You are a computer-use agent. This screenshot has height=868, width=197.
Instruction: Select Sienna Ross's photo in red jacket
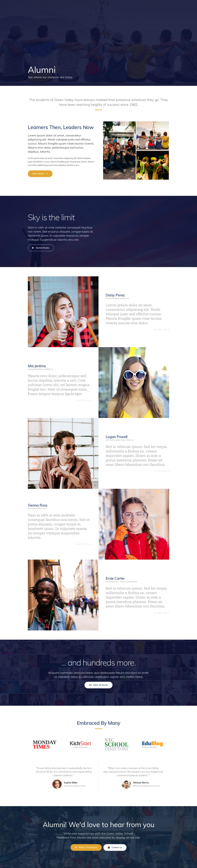pos(134,524)
